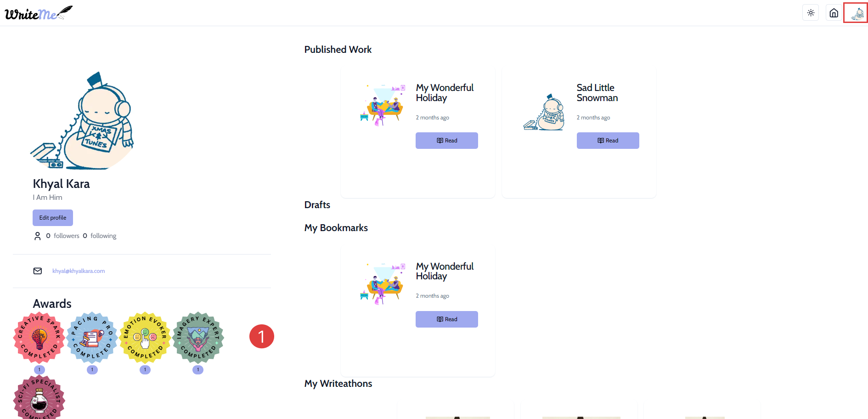Viewport: 868px width, 419px height.
Task: Open the published My Wonderful Holiday cover image
Action: click(383, 105)
